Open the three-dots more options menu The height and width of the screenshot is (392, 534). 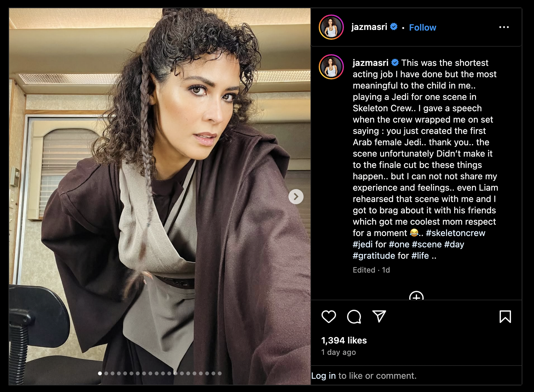pos(504,27)
